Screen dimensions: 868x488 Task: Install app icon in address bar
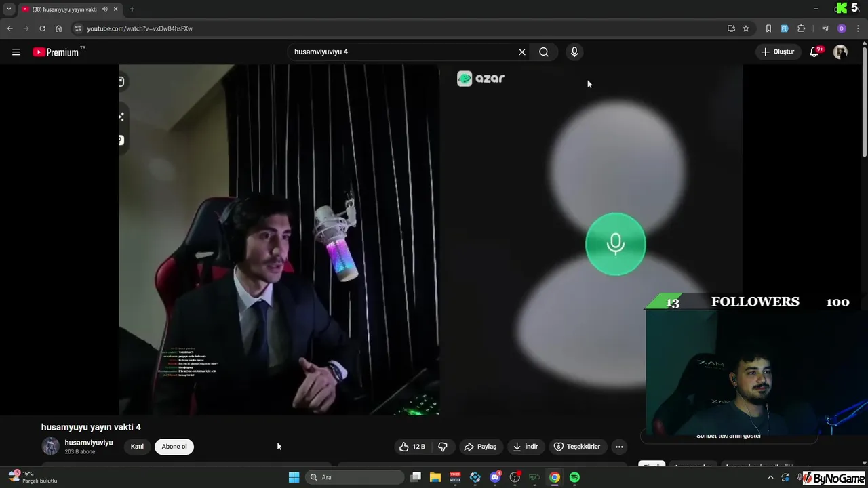pos(731,28)
